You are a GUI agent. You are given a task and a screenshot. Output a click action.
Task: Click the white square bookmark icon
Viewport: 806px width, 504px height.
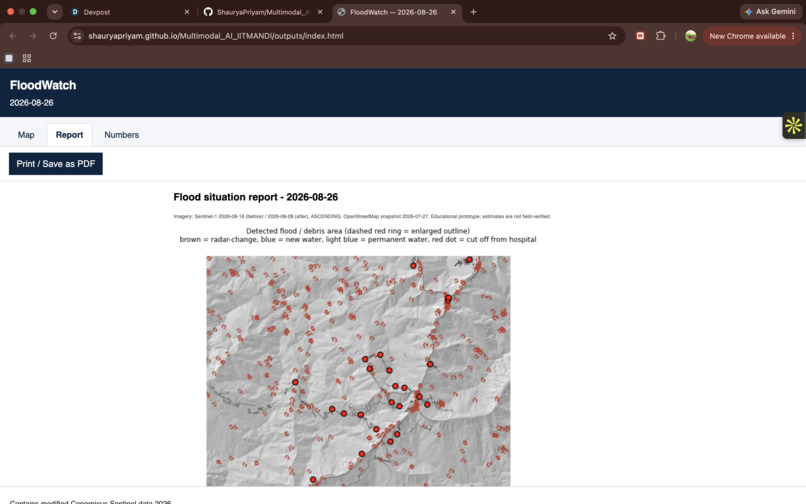click(x=9, y=59)
